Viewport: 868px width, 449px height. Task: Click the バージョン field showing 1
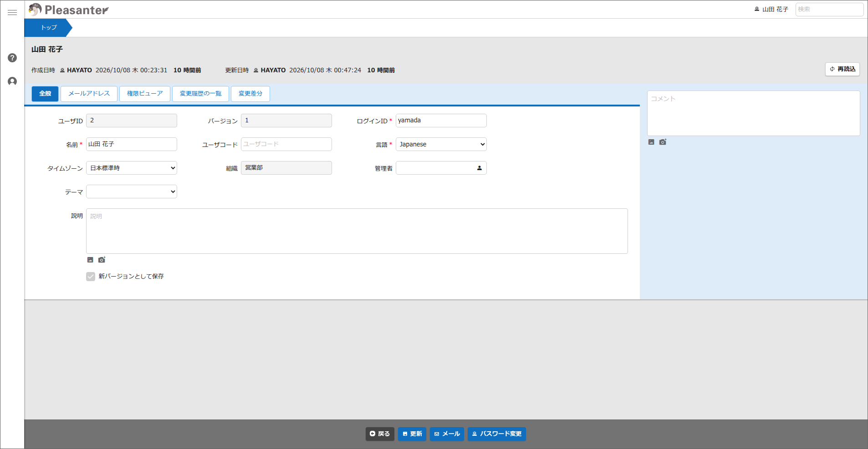tap(286, 121)
